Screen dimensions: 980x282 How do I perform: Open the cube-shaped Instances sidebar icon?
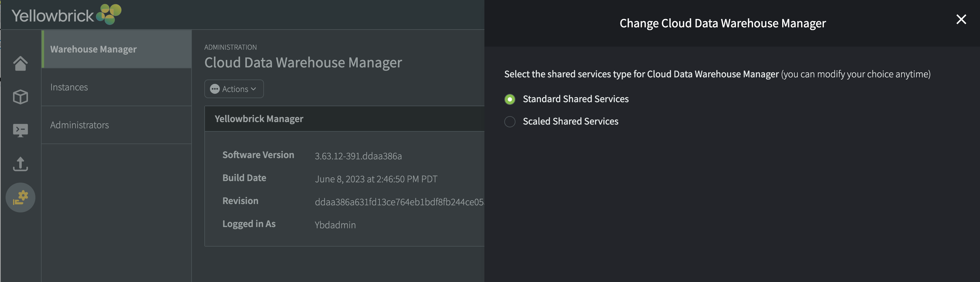[20, 97]
